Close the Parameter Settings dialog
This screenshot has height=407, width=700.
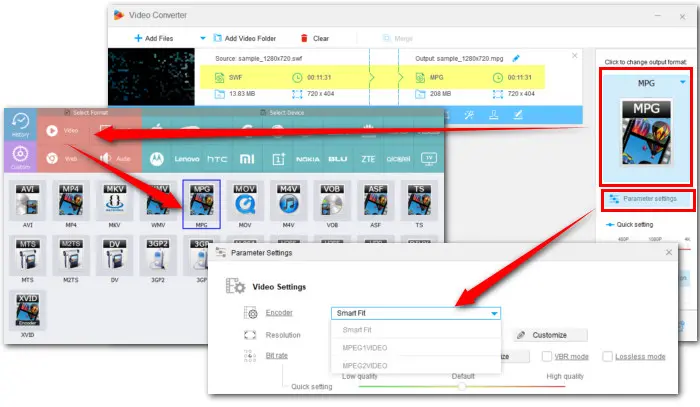tap(669, 252)
